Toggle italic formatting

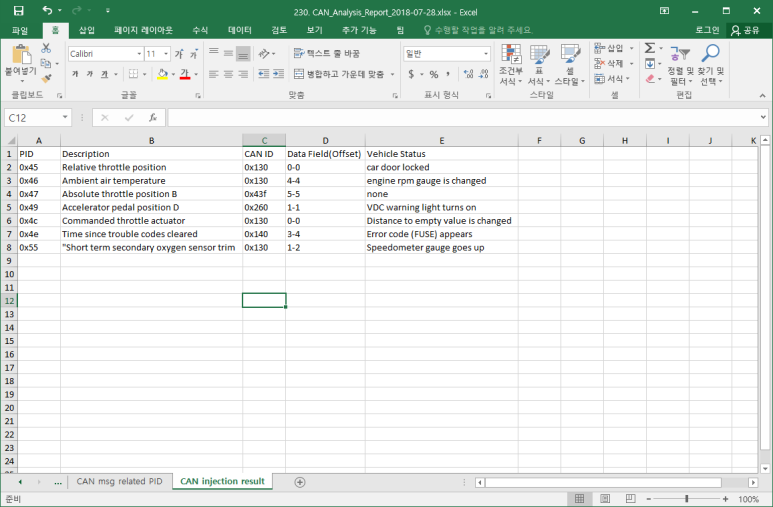pyautogui.click(x=90, y=74)
